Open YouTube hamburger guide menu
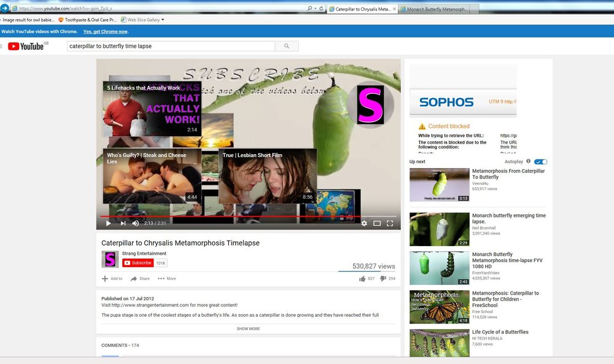614x364 pixels. coord(1,46)
